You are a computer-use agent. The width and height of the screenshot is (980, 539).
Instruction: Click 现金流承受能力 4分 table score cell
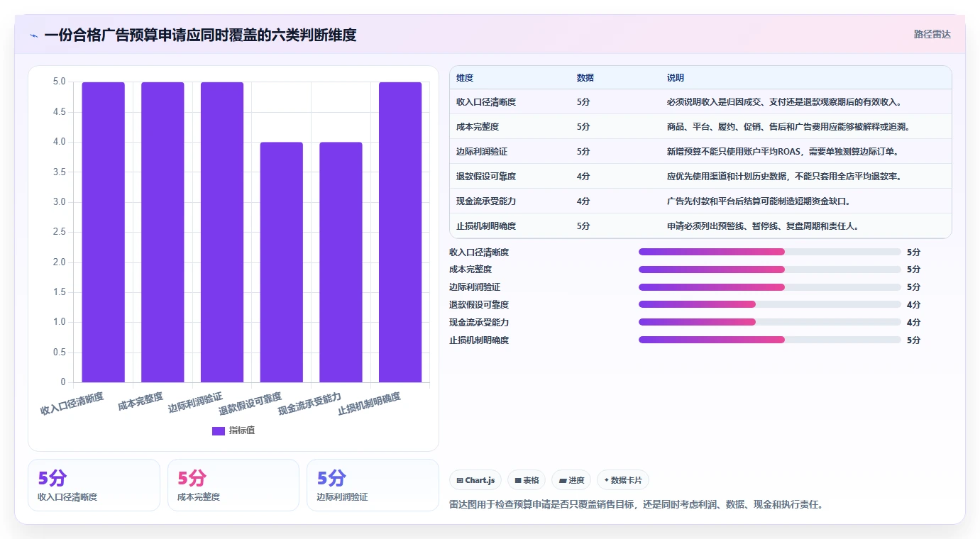[583, 201]
